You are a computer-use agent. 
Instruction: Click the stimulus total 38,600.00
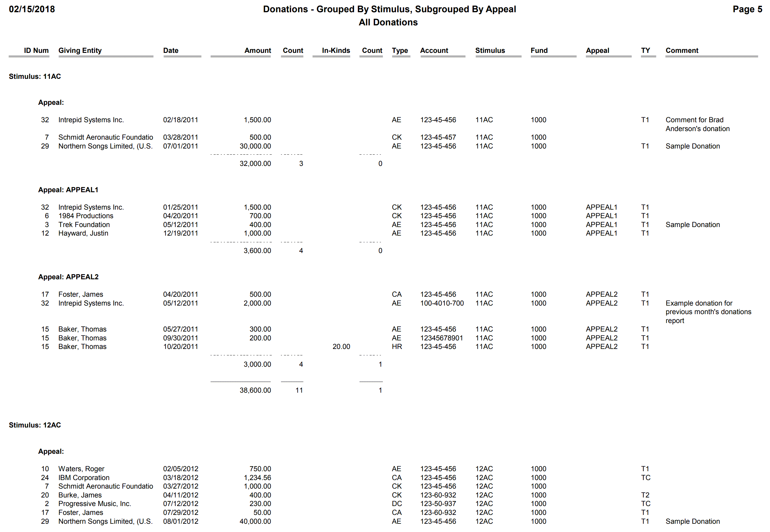click(255, 390)
